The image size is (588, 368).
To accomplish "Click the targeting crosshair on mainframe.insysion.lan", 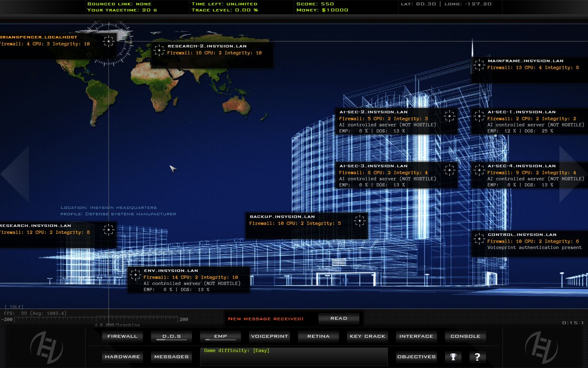I will click(x=479, y=64).
